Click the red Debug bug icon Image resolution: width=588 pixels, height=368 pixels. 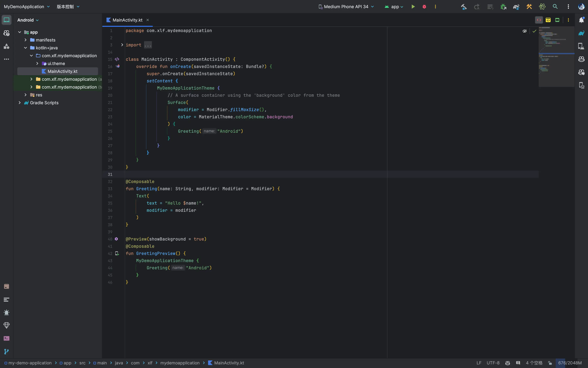424,7
